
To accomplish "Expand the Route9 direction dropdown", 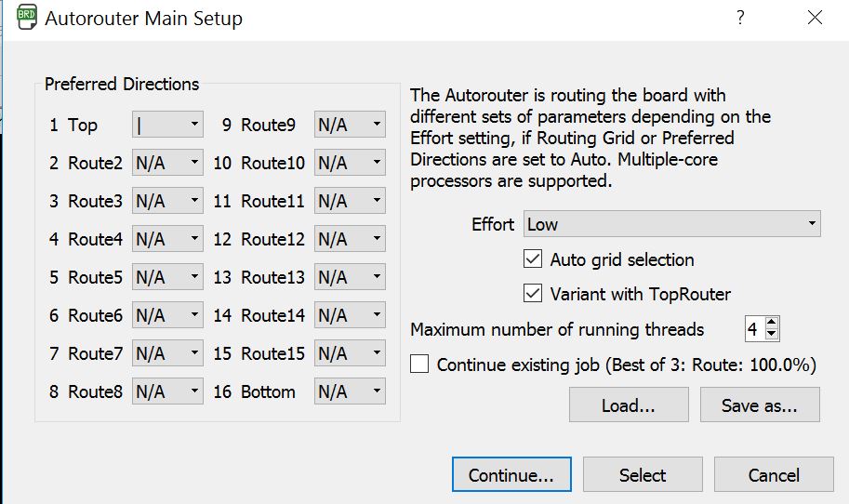I will 350,125.
